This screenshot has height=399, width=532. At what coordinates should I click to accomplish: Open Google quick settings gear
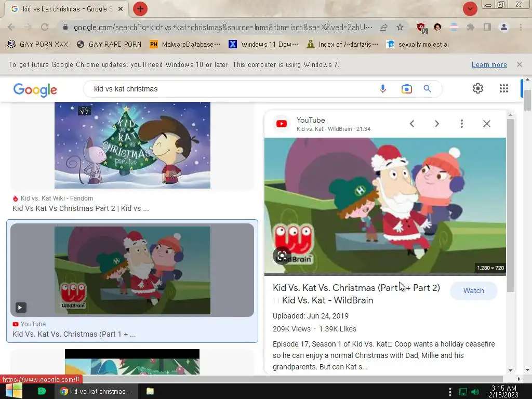[478, 88]
